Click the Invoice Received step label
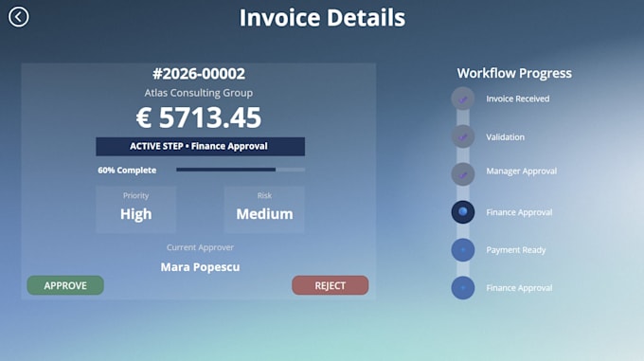 click(517, 99)
